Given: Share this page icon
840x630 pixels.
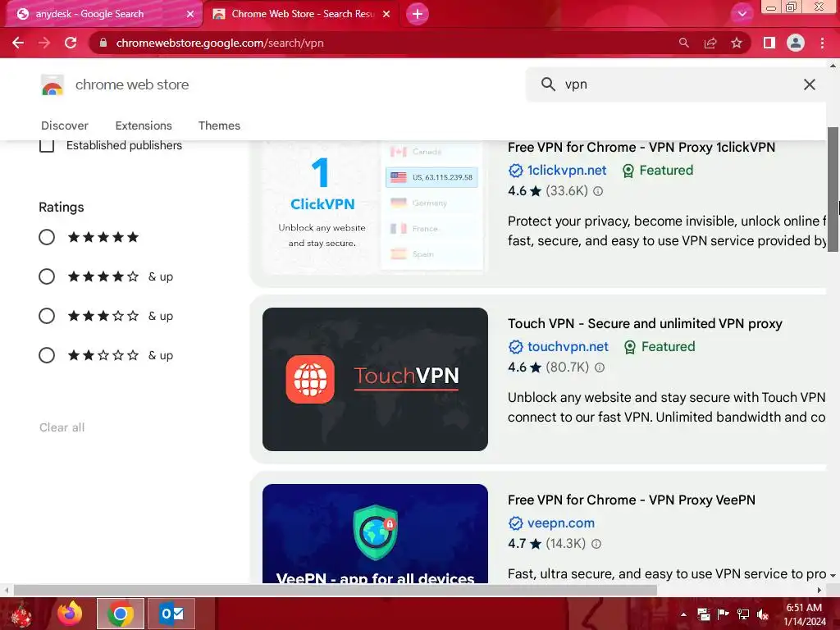Looking at the screenshot, I should point(710,43).
